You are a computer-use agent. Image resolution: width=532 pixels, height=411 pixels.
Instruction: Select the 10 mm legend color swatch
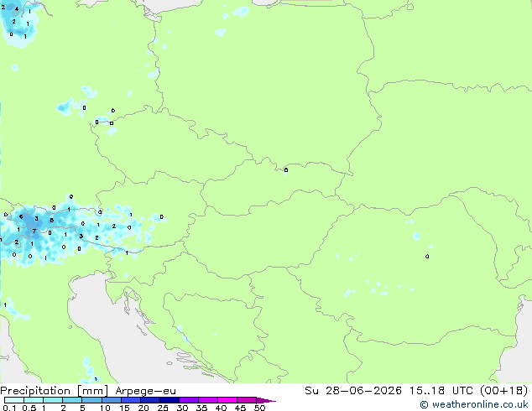[111, 400]
